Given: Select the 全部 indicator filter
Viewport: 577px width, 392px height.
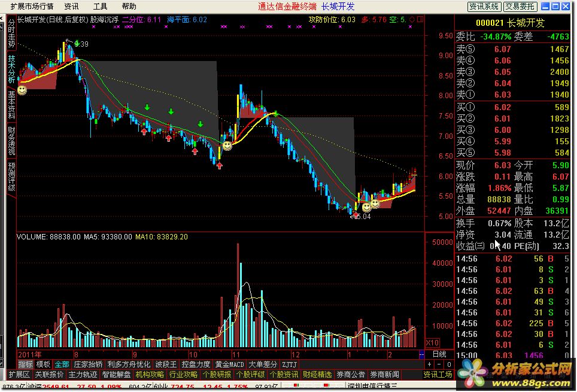Looking at the screenshot, I should pyautogui.click(x=62, y=364).
